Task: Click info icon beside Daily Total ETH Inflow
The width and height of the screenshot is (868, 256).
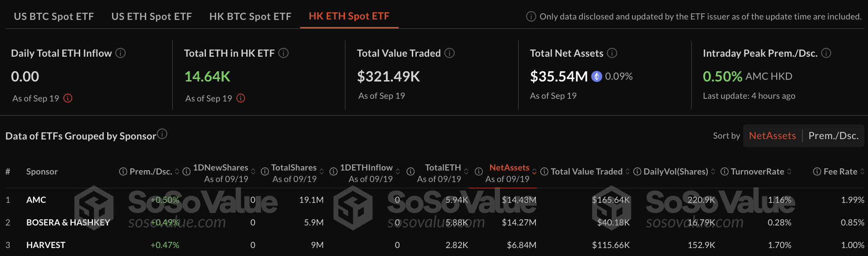Action: point(120,53)
